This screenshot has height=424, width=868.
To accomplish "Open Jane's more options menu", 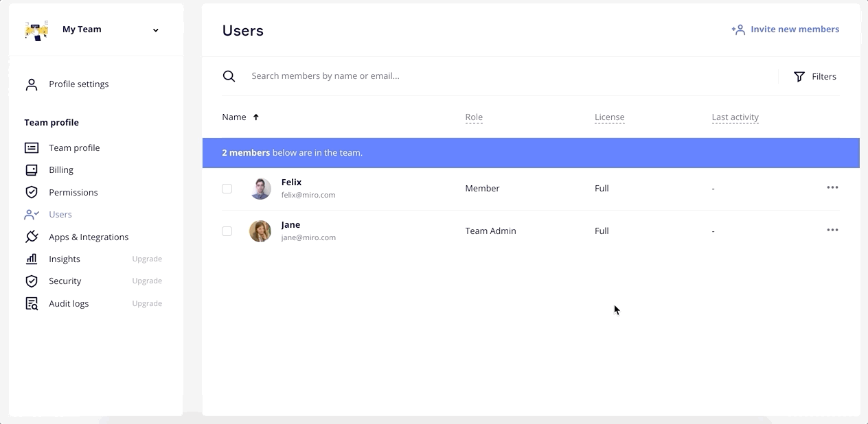I will (x=832, y=230).
